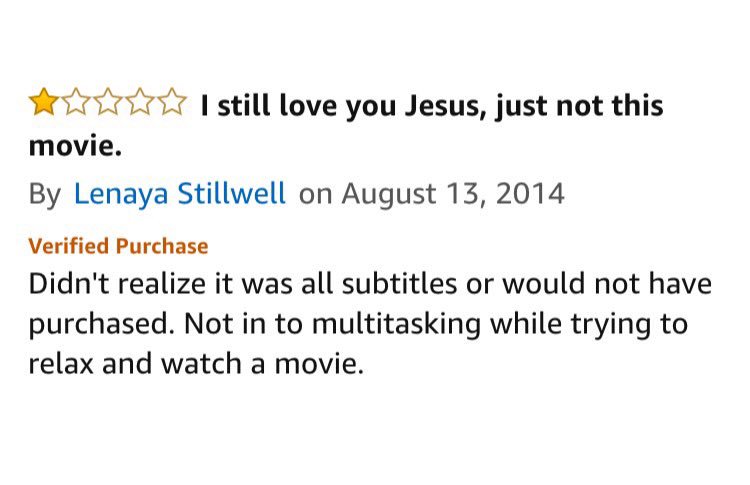Screen dimensions: 750x485
Task: Click the "By" text before the reviewer name
Action: tap(44, 195)
